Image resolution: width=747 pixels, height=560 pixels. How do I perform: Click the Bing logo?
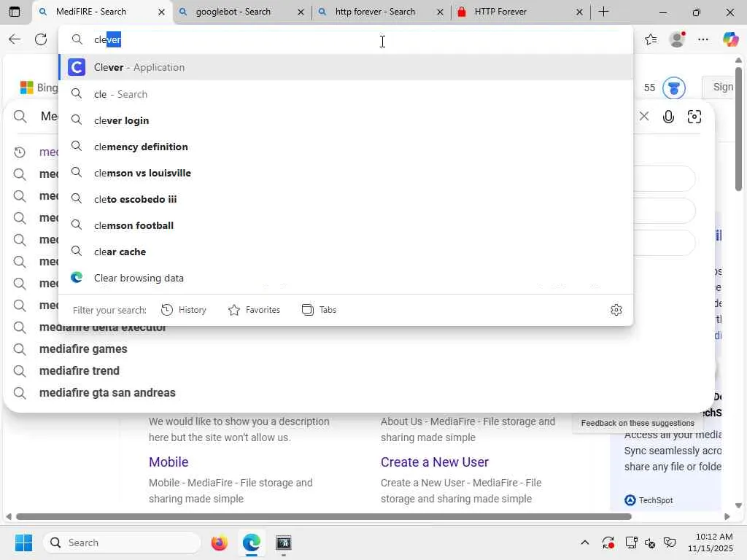tap(39, 87)
